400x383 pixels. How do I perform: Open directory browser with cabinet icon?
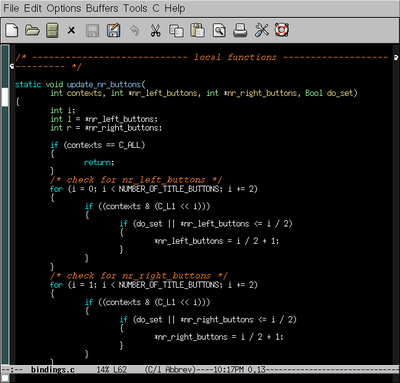pos(52,30)
